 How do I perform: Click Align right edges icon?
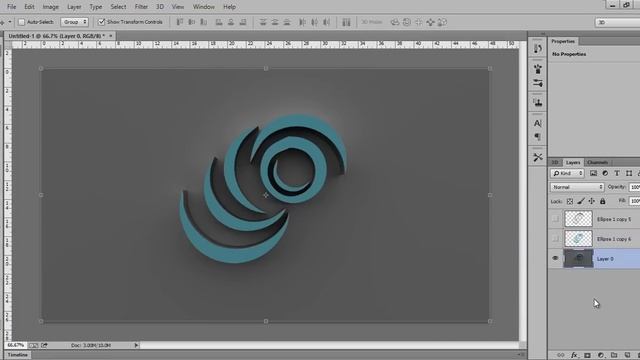point(243,22)
